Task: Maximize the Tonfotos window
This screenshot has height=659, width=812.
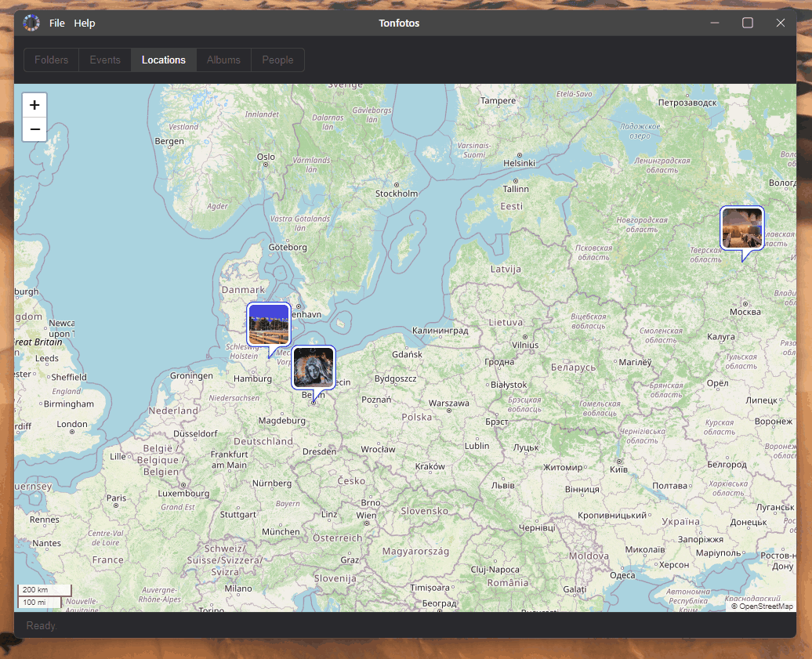Action: pos(747,23)
